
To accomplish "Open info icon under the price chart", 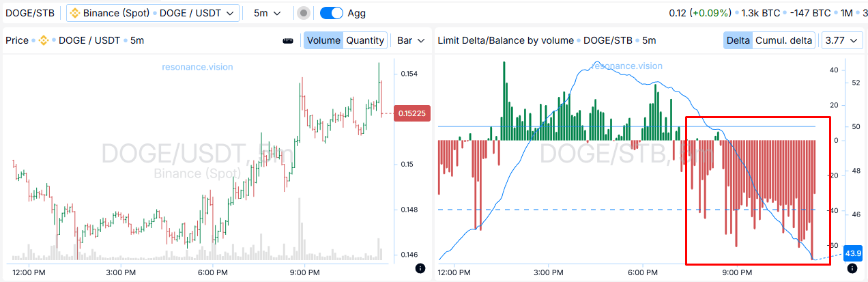I will [420, 269].
